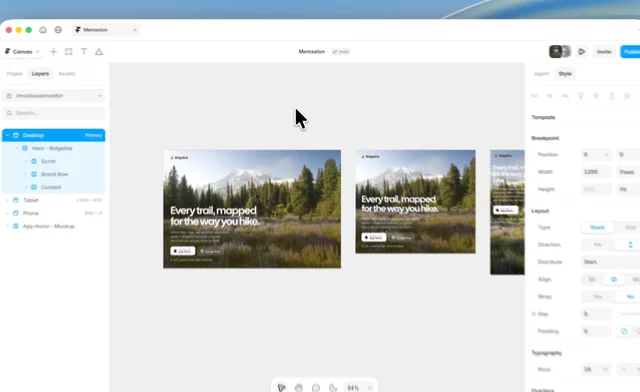Viewport: 640px width, 392px height.
Task: Select the Hero - Ridgeline layer
Action: (53, 148)
